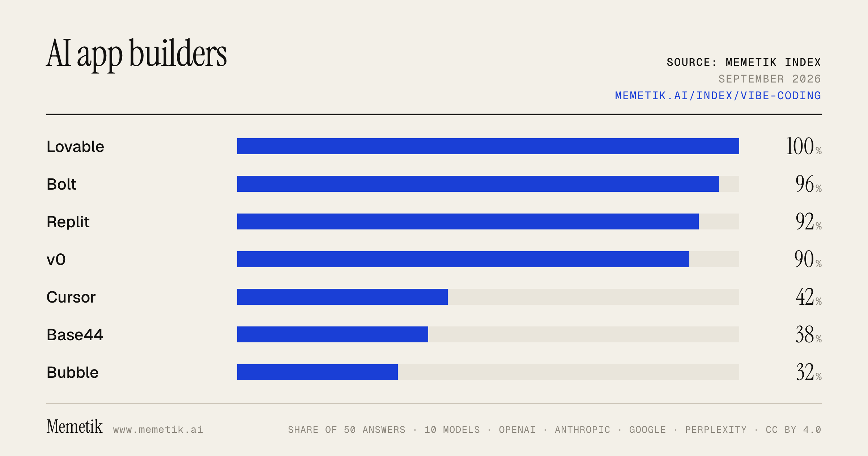
Task: Click the 100% value for Lovable
Action: click(804, 146)
